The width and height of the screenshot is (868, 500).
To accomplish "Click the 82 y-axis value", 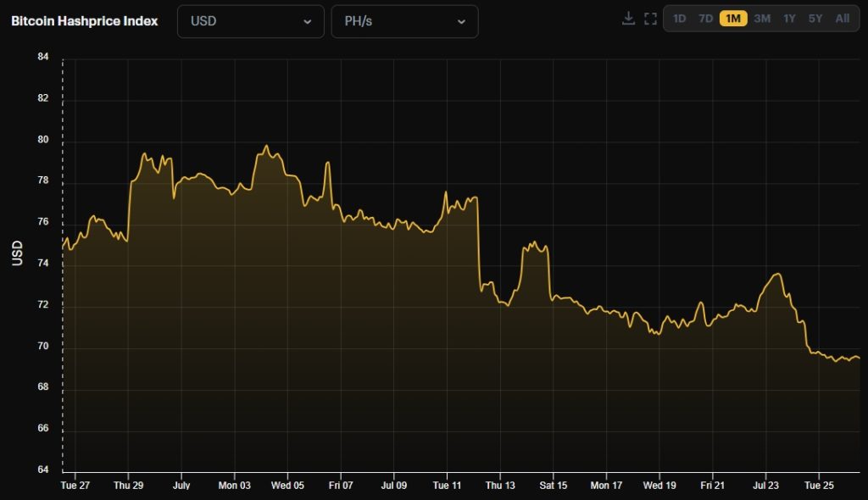I will [43, 98].
